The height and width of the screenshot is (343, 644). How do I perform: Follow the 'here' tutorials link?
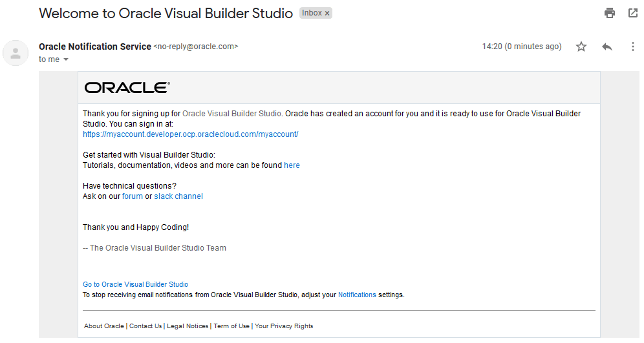292,165
